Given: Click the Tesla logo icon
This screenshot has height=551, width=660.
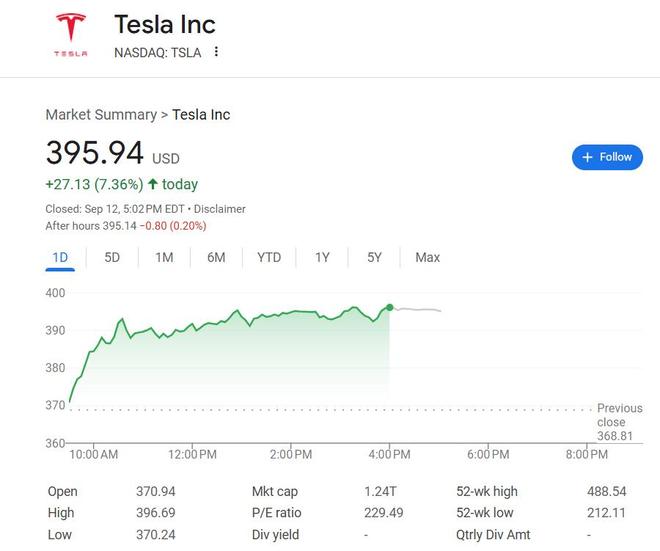Looking at the screenshot, I should (x=70, y=34).
